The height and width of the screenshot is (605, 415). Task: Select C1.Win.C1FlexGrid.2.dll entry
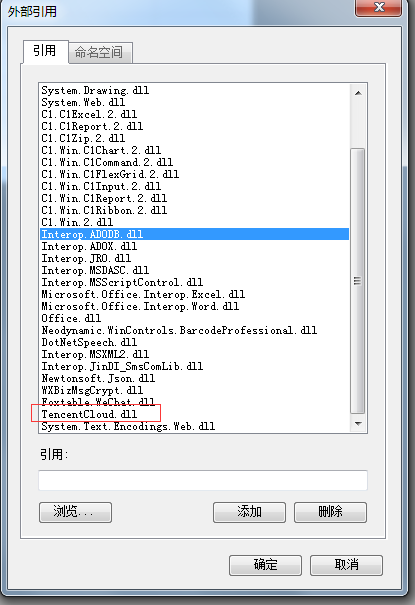tap(194, 174)
